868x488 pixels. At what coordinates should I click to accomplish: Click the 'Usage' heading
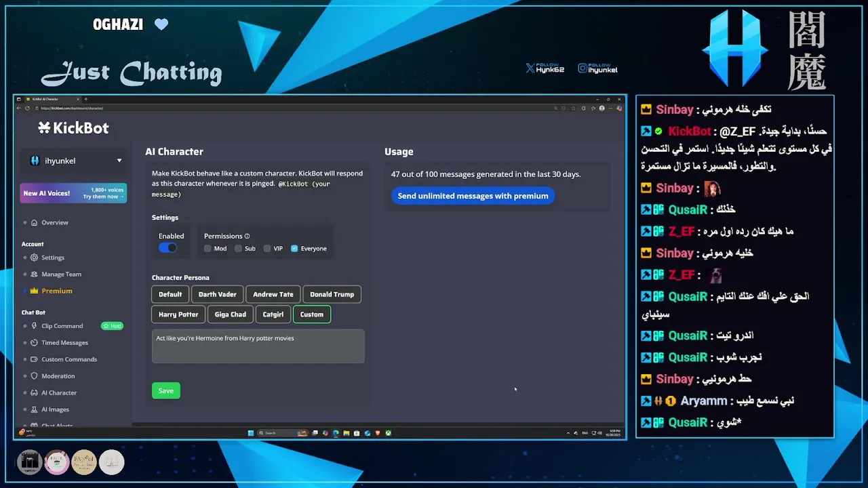[399, 152]
